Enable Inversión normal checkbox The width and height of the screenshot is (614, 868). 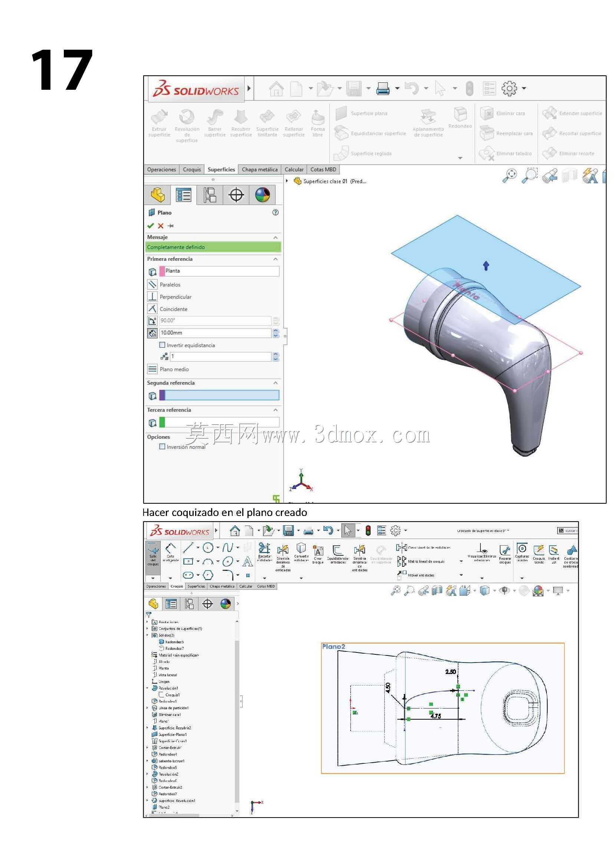[162, 447]
